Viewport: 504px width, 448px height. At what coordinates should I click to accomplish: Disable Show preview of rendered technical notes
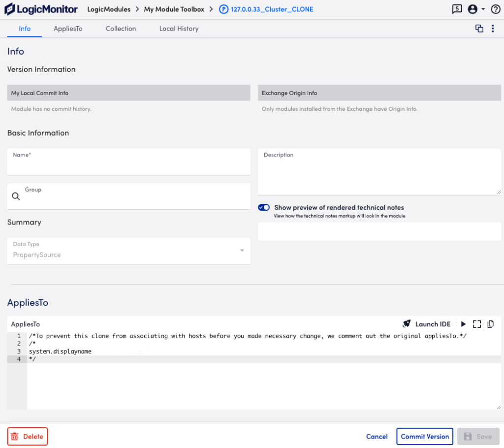pos(264,207)
